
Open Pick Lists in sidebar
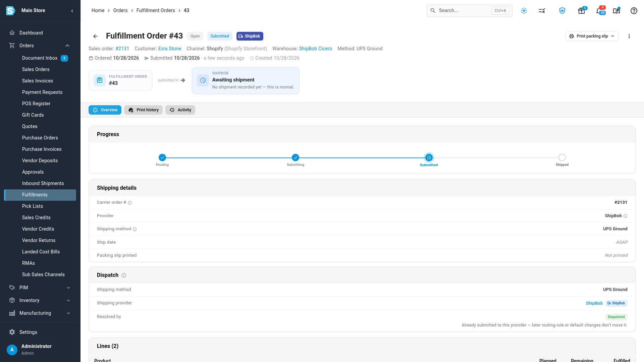33,206
